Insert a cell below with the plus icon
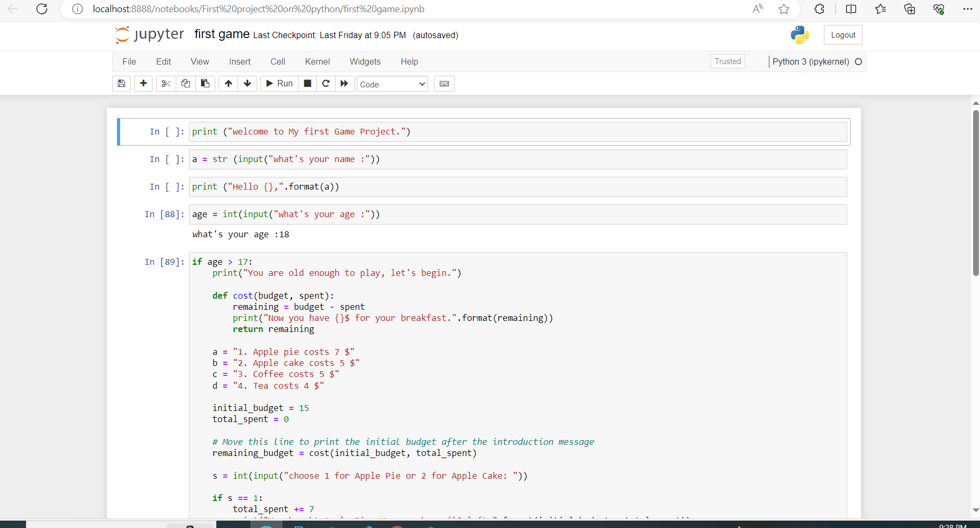The width and height of the screenshot is (980, 528). pyautogui.click(x=143, y=84)
